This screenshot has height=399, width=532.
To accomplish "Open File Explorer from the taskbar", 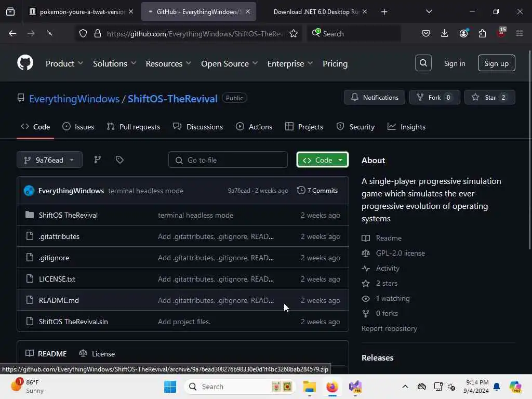I will (x=310, y=387).
